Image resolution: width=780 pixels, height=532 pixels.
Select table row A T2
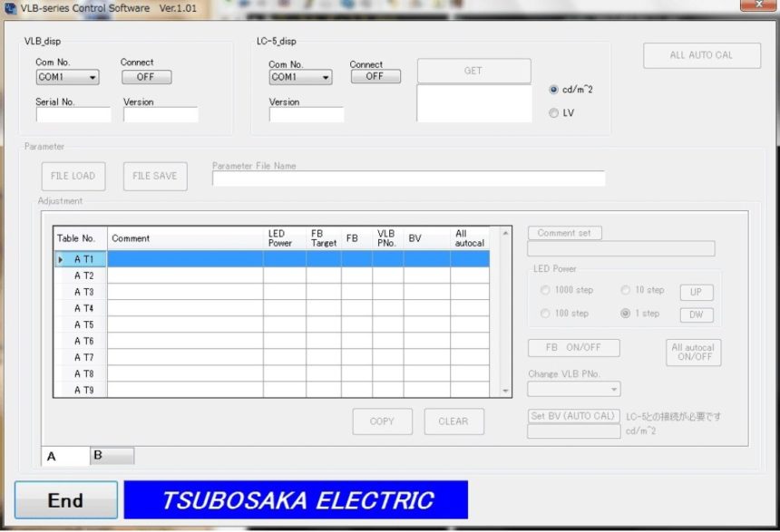click(271, 276)
